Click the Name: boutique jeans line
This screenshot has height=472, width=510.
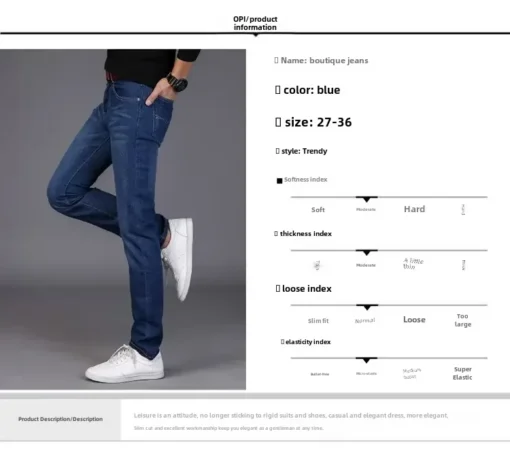pyautogui.click(x=321, y=60)
